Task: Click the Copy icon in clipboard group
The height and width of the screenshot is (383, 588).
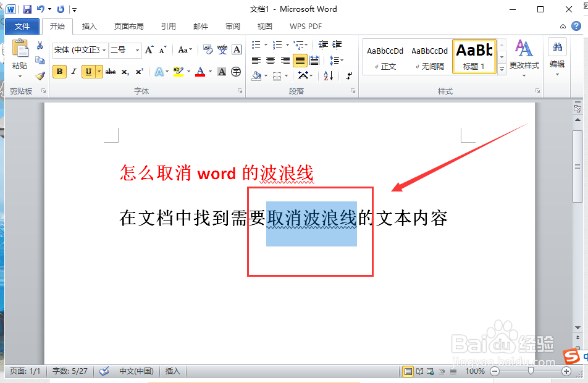Action: (40, 60)
